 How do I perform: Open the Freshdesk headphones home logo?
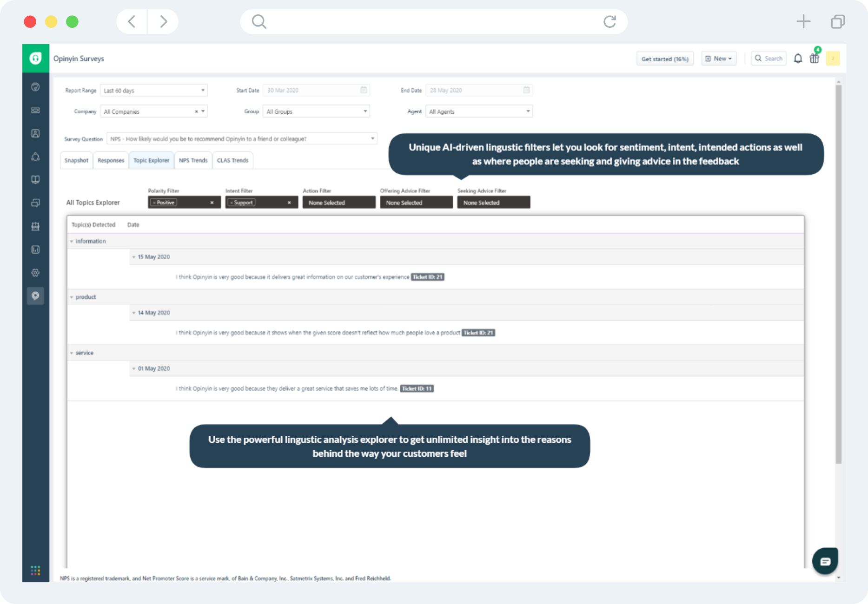tap(36, 58)
